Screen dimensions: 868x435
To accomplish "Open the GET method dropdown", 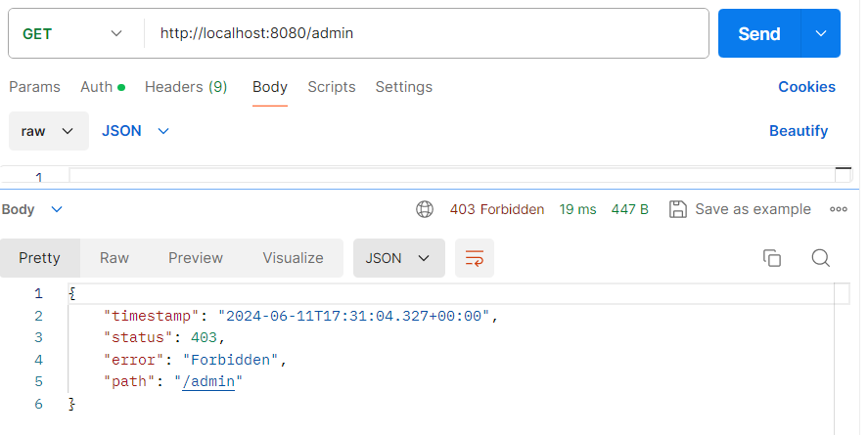I will (x=72, y=33).
